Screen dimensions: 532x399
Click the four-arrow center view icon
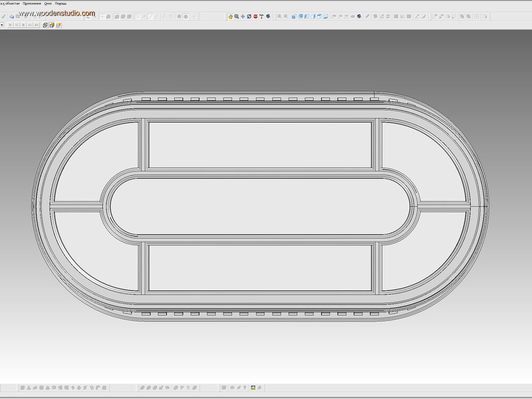243,16
